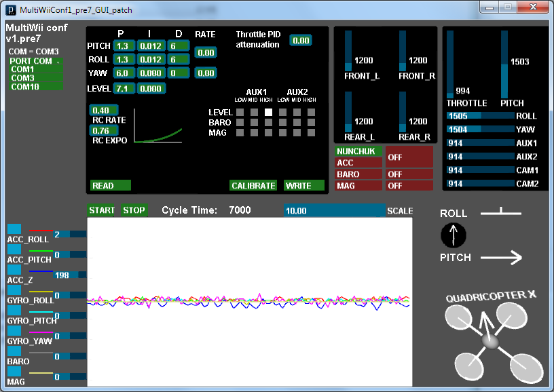The image size is (554, 392).
Task: Click the AUX1 channel bar 914
Action: [x=481, y=143]
